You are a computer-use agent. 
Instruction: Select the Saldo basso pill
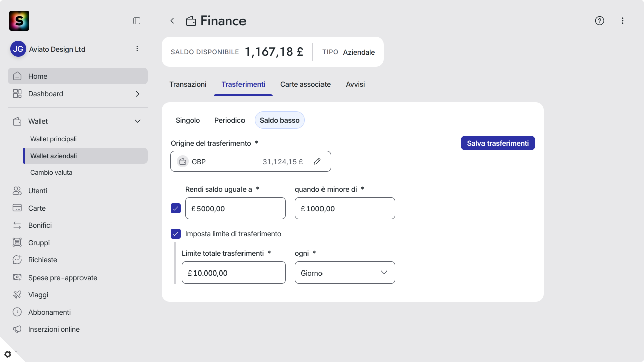click(x=280, y=120)
